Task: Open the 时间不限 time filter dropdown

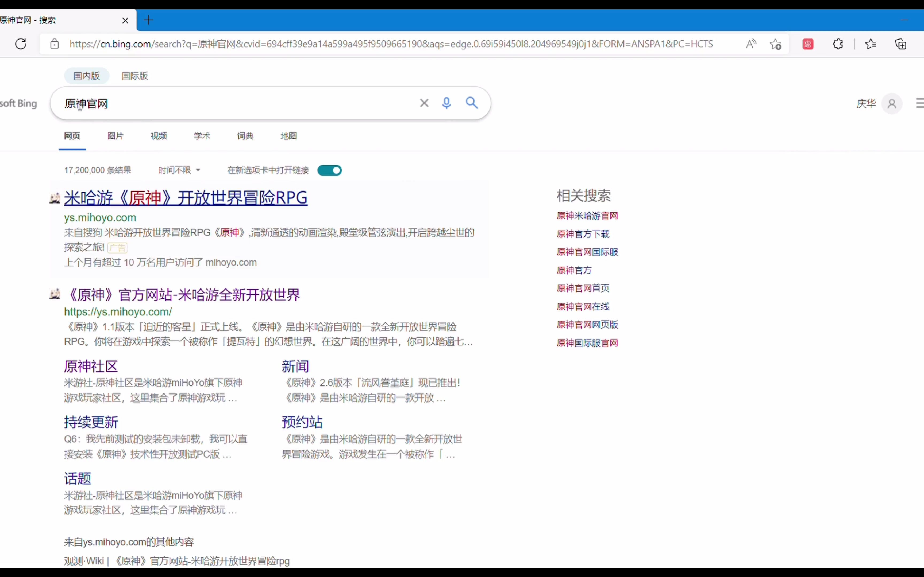Action: click(x=179, y=170)
